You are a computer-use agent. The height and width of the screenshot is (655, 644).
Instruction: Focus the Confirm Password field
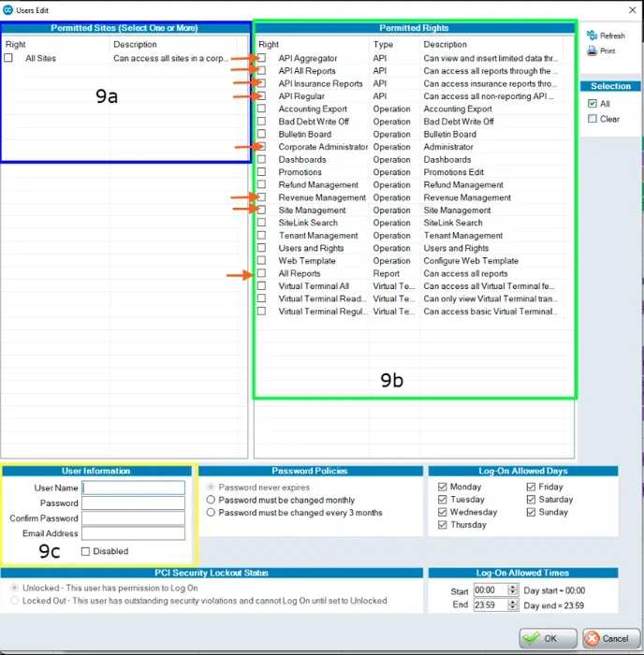133,518
